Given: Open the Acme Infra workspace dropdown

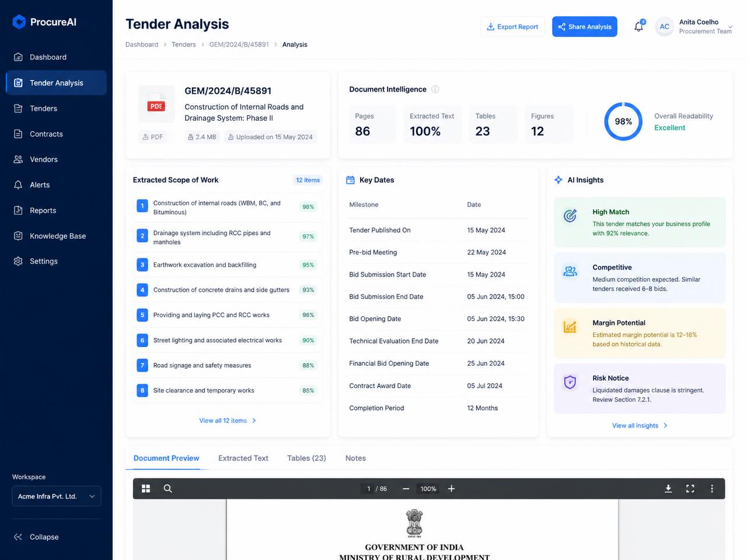Looking at the screenshot, I should pos(57,496).
